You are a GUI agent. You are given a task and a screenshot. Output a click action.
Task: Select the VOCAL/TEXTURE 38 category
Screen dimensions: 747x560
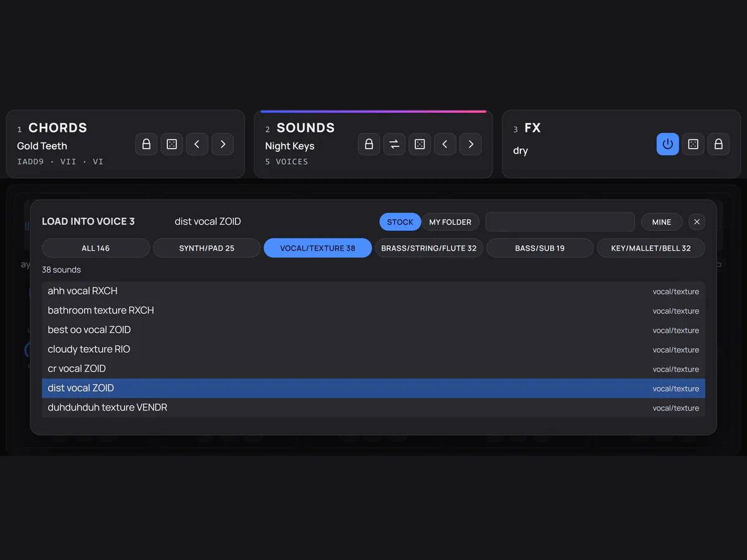pos(317,248)
